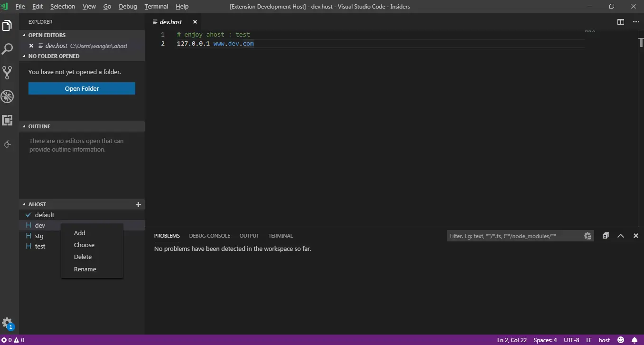This screenshot has width=644, height=345.
Task: Click the plus icon in AHOST header
Action: point(139,204)
